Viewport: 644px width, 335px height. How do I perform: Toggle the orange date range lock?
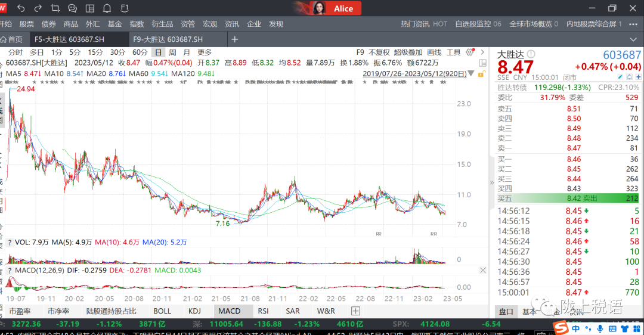tap(481, 74)
